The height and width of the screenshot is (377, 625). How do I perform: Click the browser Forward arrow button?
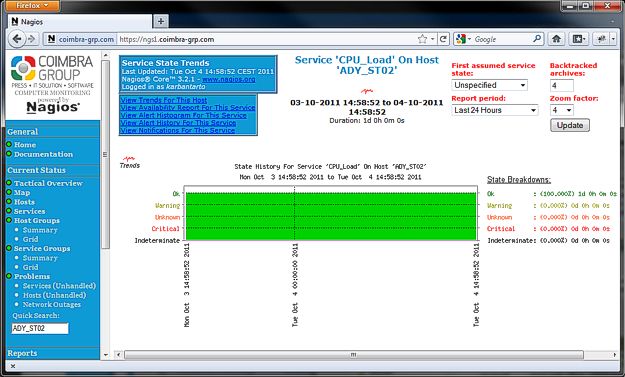tap(31, 39)
